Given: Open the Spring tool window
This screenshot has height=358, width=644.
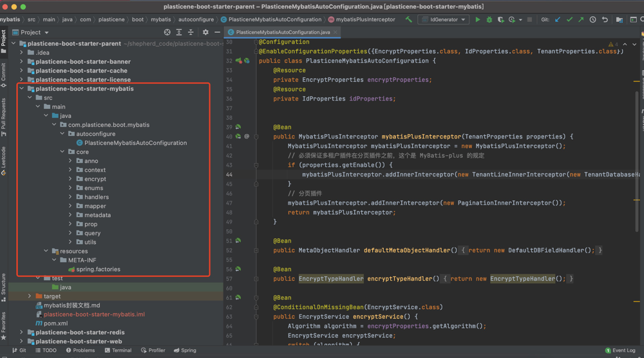Looking at the screenshot, I should pyautogui.click(x=185, y=350).
